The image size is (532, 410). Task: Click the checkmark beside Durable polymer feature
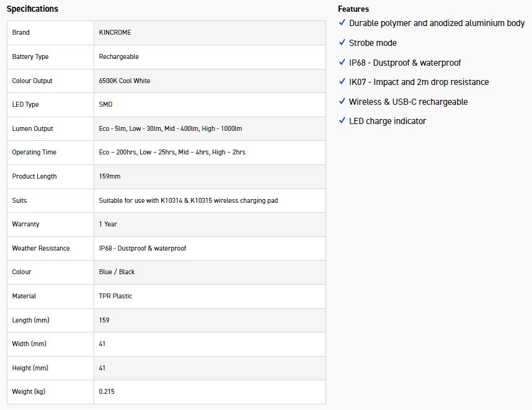[342, 23]
